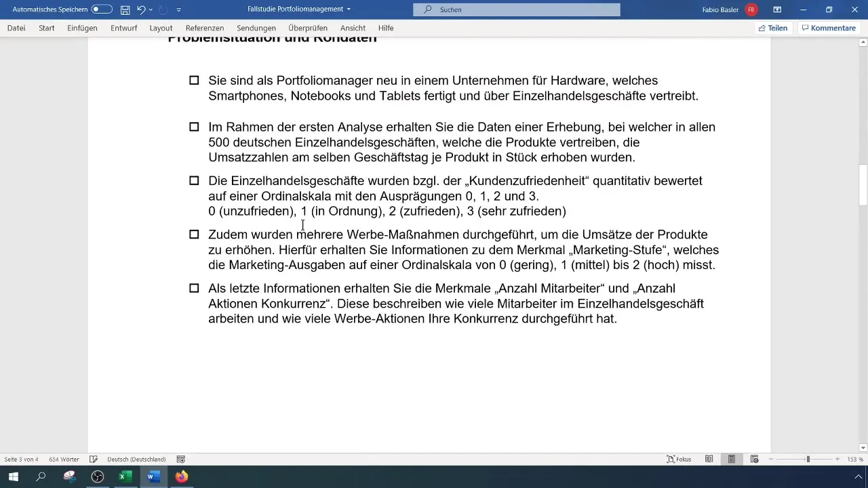Click the '654 Wörter' word count
Screen dimensions: 868x488
pyautogui.click(x=64, y=459)
